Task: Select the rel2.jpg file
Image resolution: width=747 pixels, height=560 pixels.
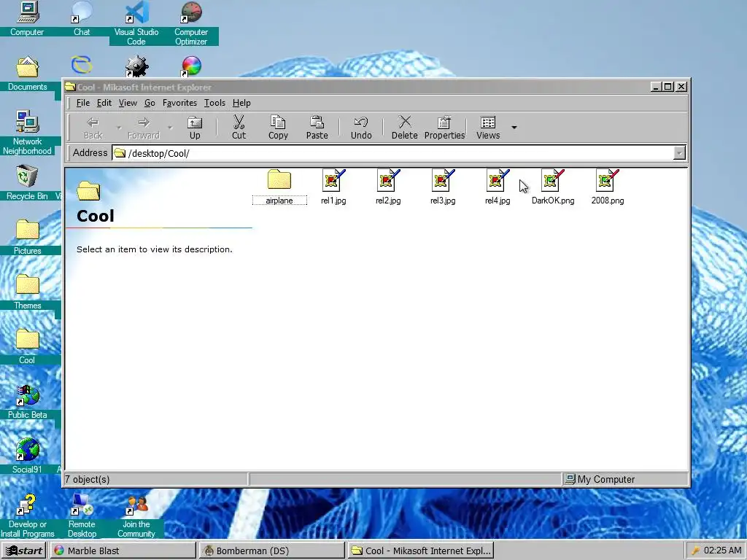Action: click(388, 187)
